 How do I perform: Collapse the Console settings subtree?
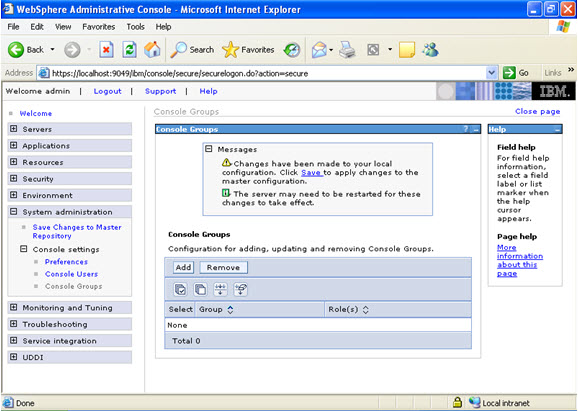(24, 249)
